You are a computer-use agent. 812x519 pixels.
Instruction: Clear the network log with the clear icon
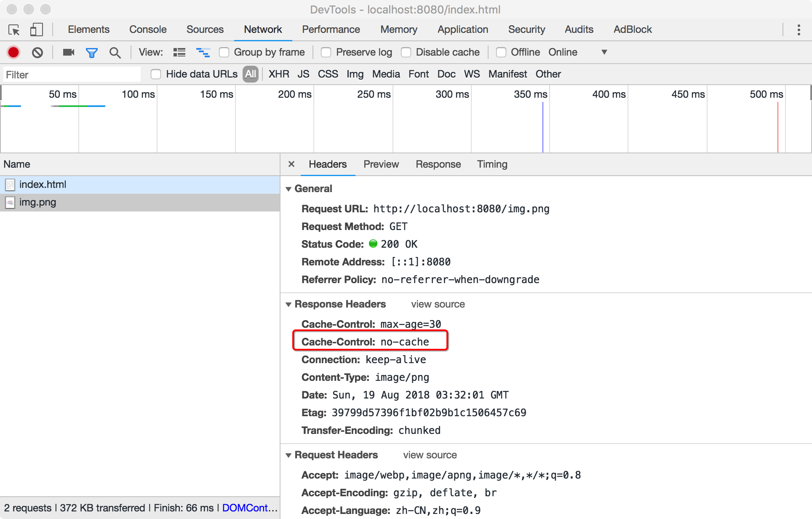click(37, 52)
